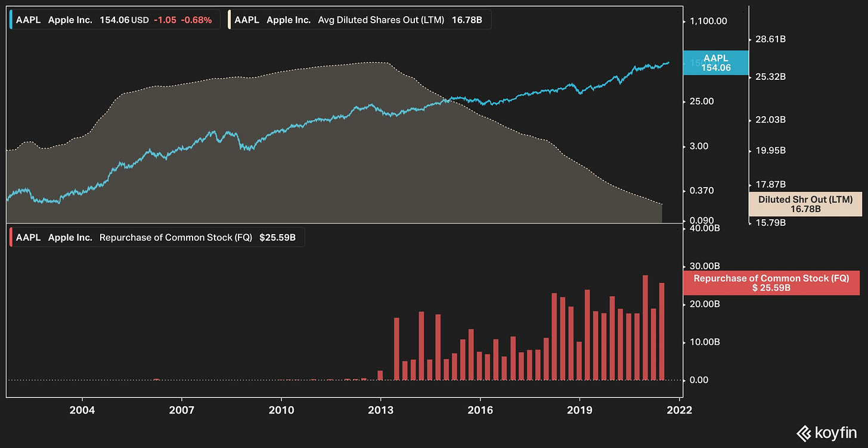Click the red Repurchase $25.59B axis tag
868x448 pixels.
pyautogui.click(x=771, y=283)
